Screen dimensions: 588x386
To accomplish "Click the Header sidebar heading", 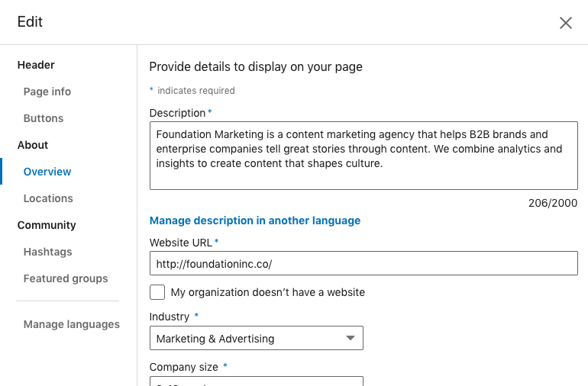I will pyautogui.click(x=36, y=65).
